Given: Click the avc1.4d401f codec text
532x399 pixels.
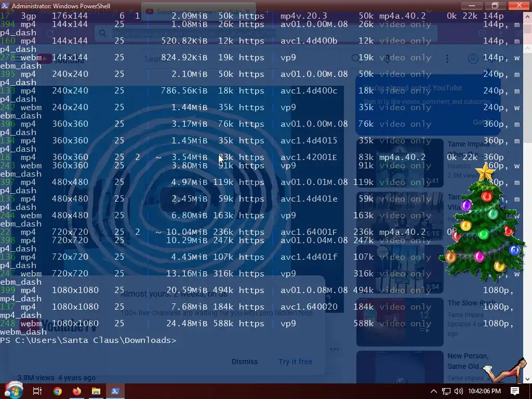Looking at the screenshot, I should 309,257.
